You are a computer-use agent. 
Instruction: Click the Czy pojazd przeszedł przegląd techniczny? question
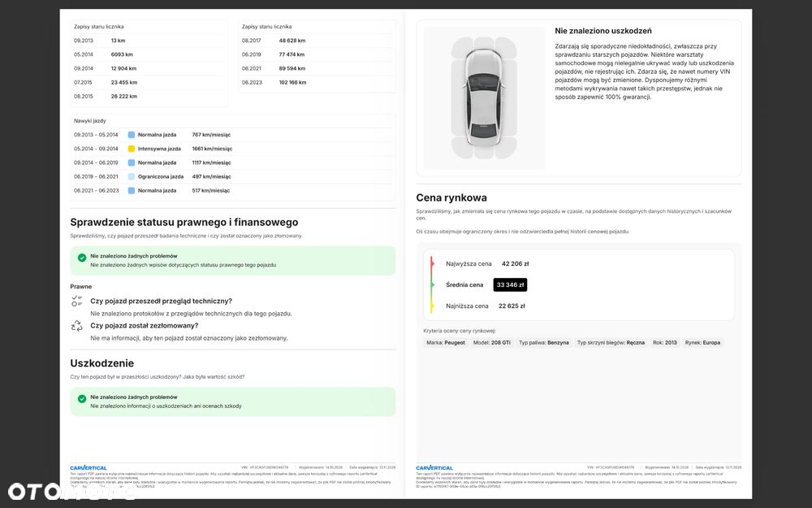[x=161, y=302]
